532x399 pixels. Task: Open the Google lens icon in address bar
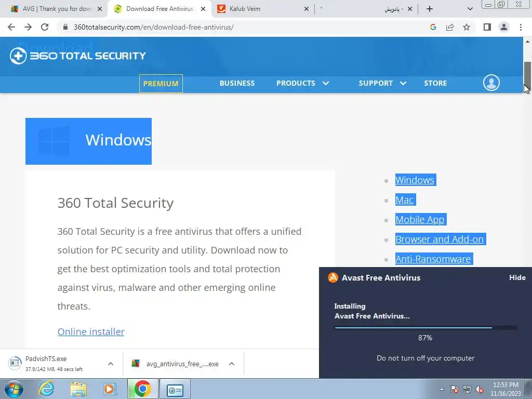pos(433,27)
